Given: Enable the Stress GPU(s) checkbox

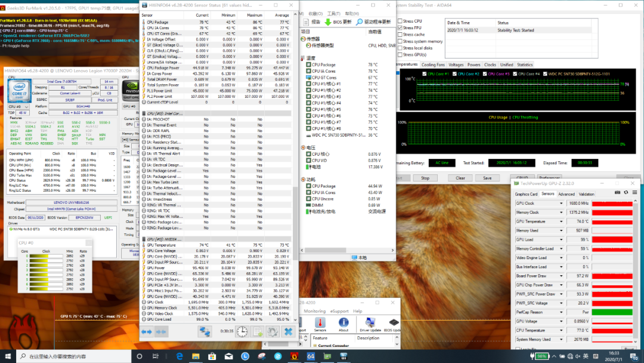Looking at the screenshot, I should coord(400,54).
